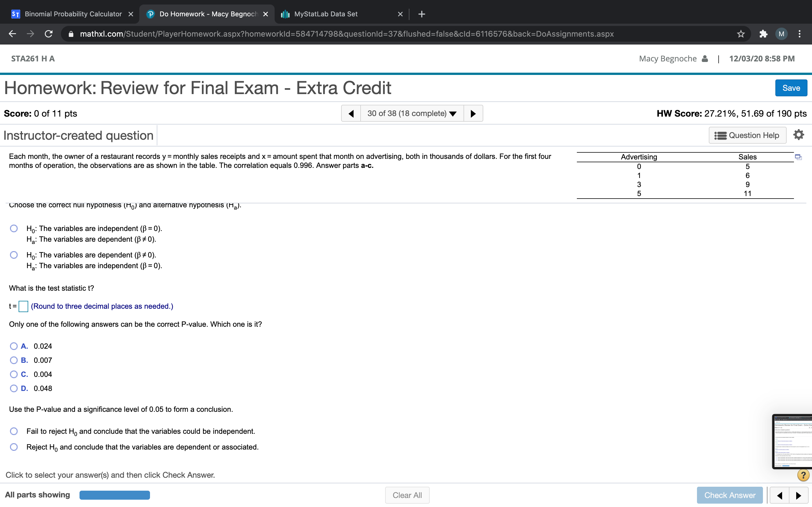Open the Question Help menu

747,135
